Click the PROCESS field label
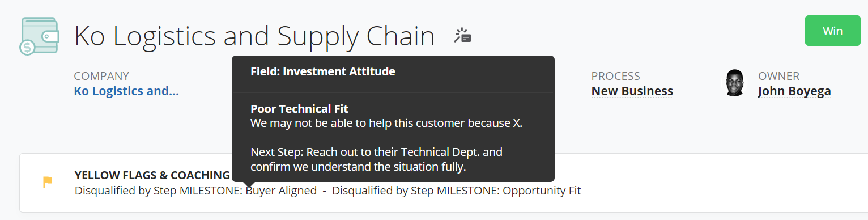The width and height of the screenshot is (868, 220). tap(615, 76)
